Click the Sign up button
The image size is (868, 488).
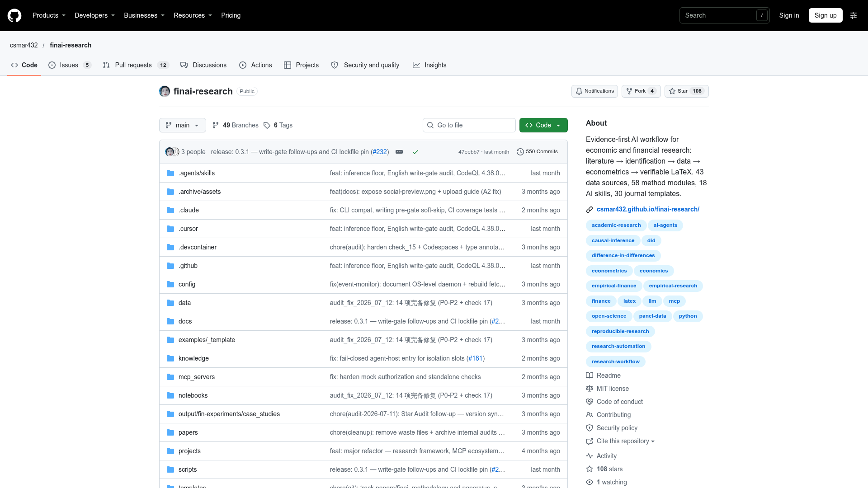pos(826,15)
